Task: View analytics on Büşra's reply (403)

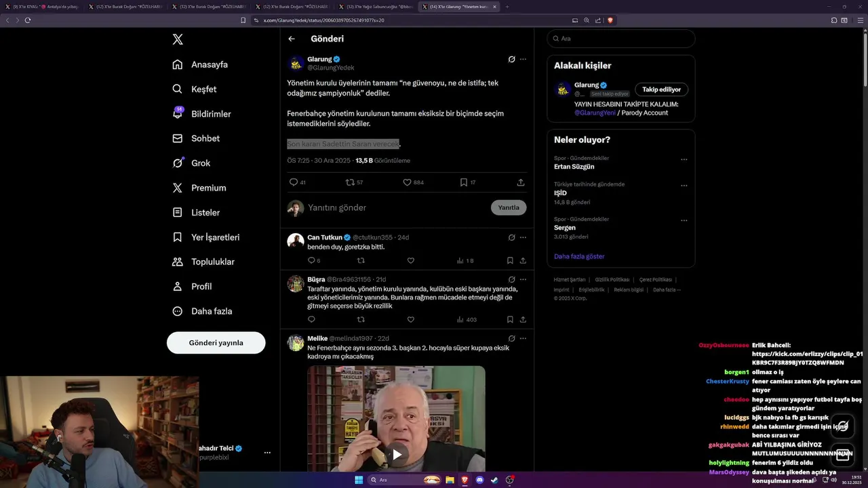Action: pyautogui.click(x=467, y=319)
